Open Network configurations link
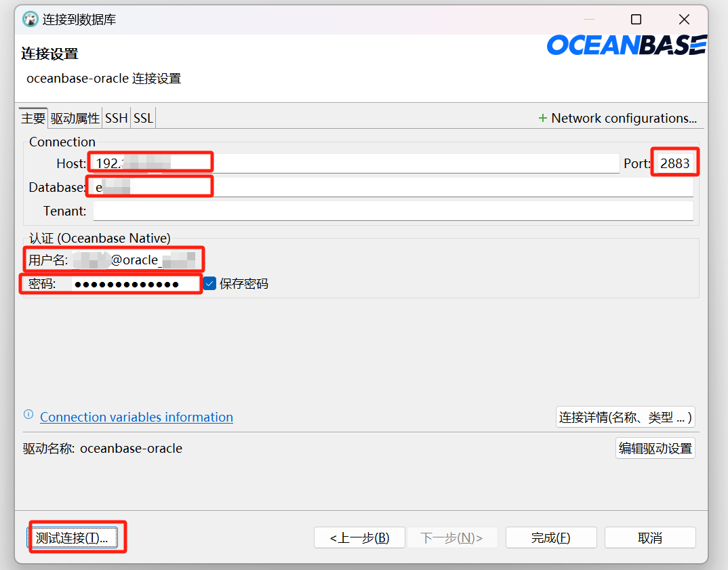Image resolution: width=728 pixels, height=570 pixels. pyautogui.click(x=624, y=119)
